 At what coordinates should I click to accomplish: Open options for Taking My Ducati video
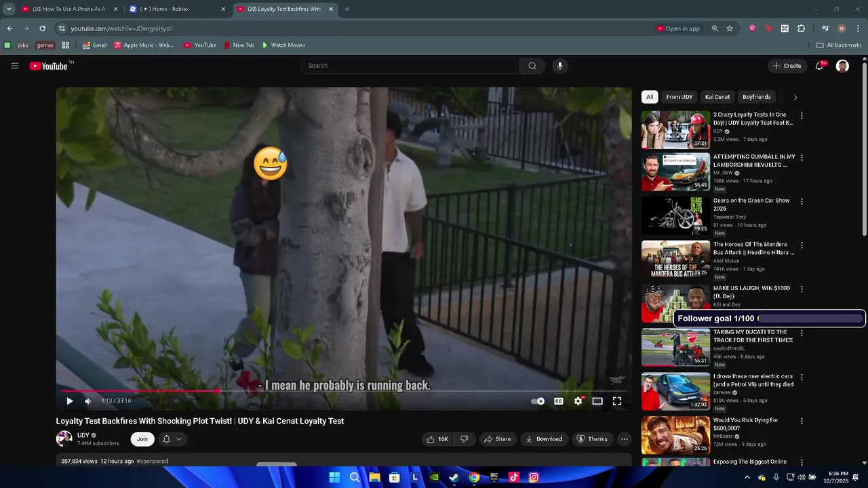click(802, 333)
